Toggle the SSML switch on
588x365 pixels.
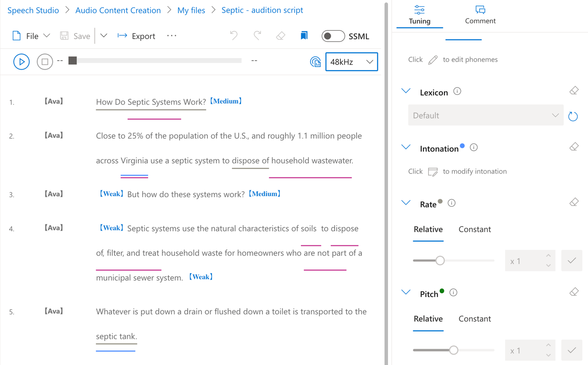pyautogui.click(x=333, y=36)
